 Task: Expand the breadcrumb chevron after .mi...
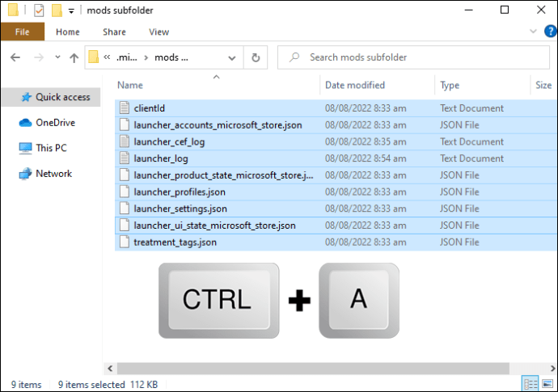tap(146, 57)
